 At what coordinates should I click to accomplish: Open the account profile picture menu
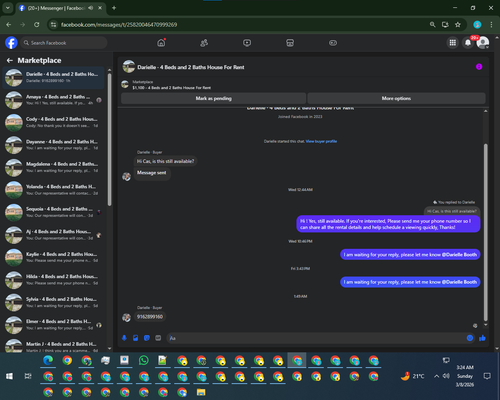[x=483, y=43]
